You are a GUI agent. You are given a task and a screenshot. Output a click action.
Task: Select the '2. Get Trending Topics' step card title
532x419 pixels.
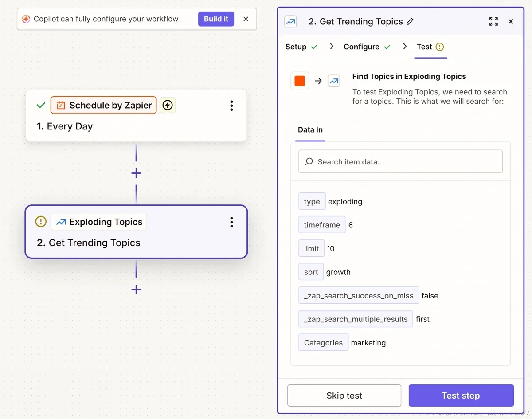(x=89, y=243)
